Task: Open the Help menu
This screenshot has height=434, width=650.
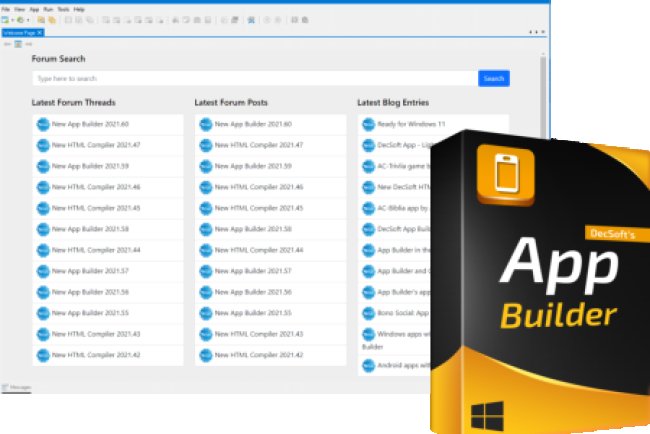Action: [79, 9]
